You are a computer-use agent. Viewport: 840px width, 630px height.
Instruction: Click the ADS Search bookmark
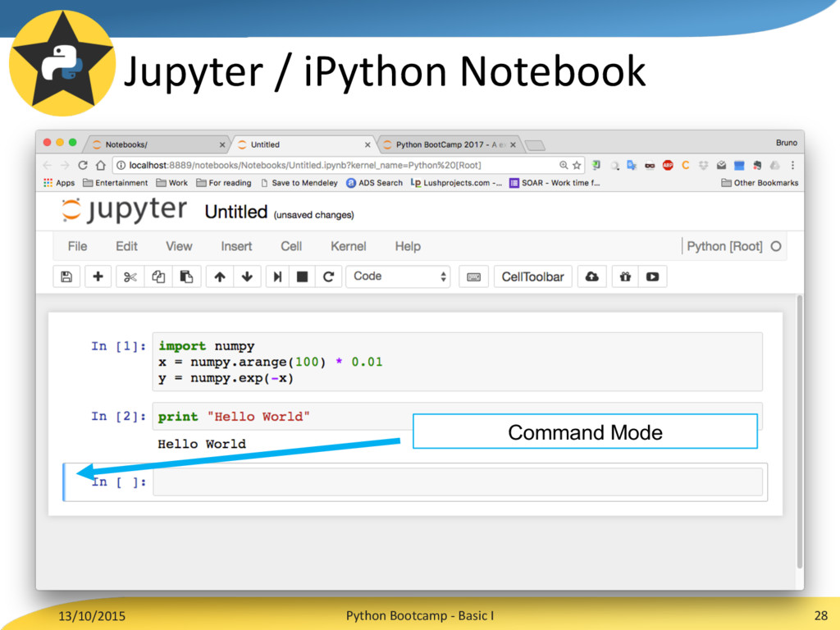pyautogui.click(x=374, y=183)
